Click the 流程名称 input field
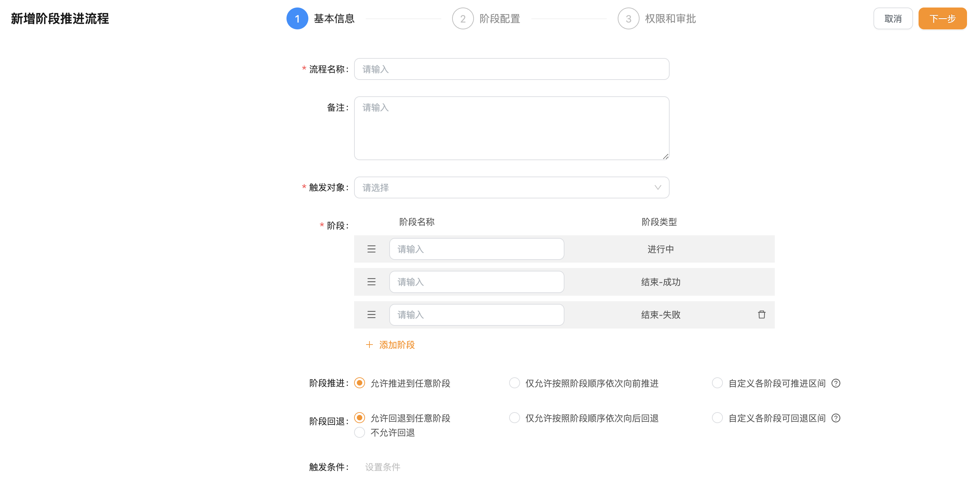Image resolution: width=980 pixels, height=489 pixels. pos(511,69)
